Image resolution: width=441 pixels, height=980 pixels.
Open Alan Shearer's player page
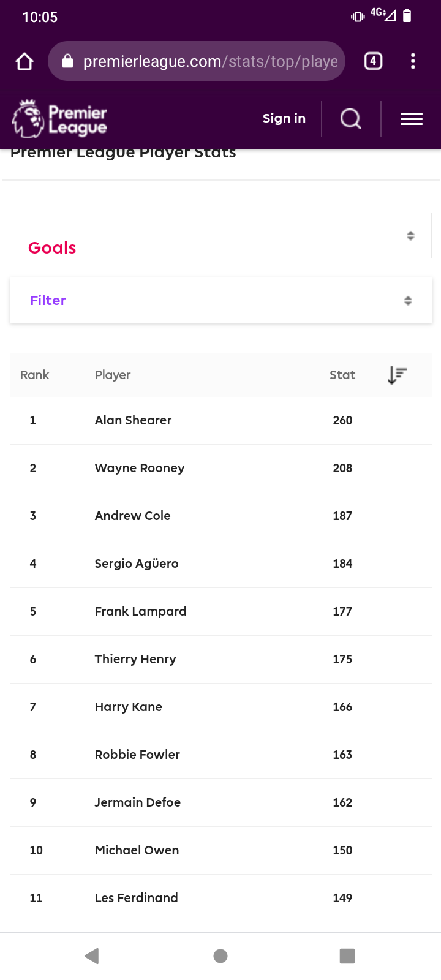[133, 420]
